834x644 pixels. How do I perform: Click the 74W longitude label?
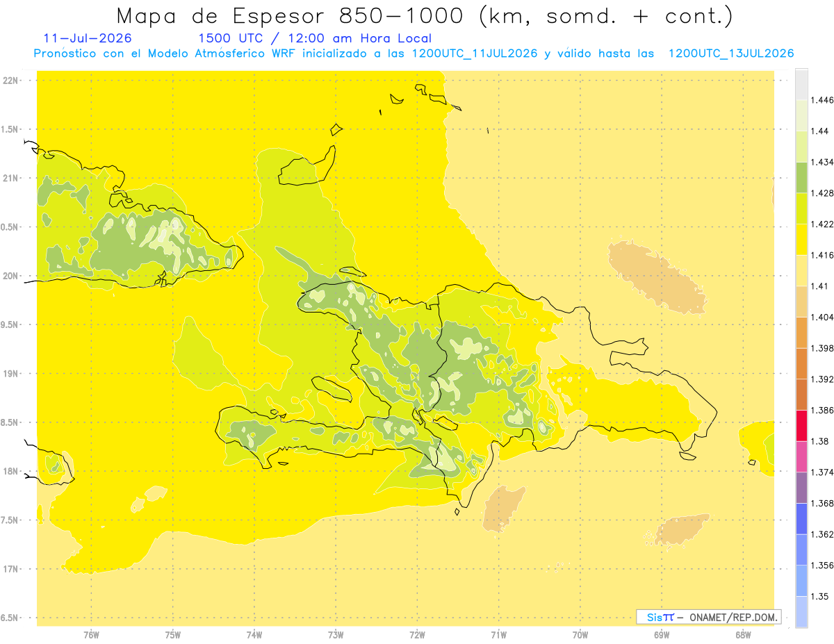click(x=254, y=635)
